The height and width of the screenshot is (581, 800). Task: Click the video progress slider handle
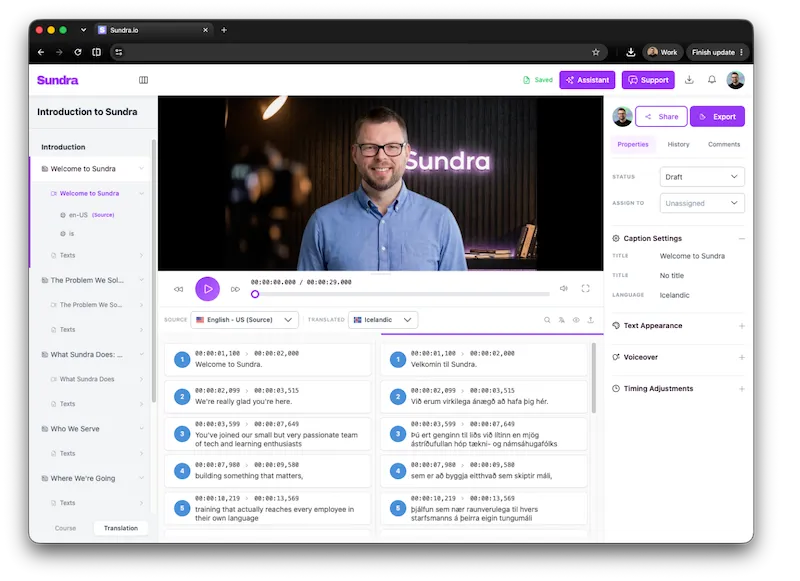(x=255, y=294)
